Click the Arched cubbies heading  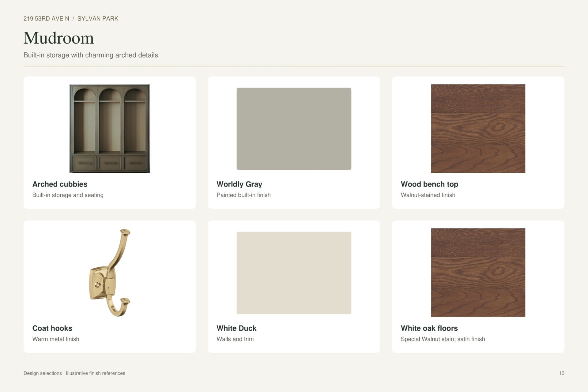coord(60,184)
